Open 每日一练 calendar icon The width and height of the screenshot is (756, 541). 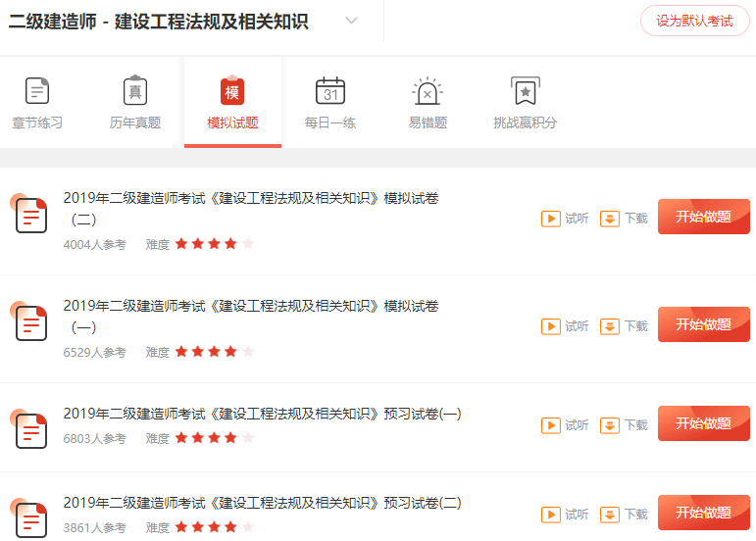coord(330,90)
